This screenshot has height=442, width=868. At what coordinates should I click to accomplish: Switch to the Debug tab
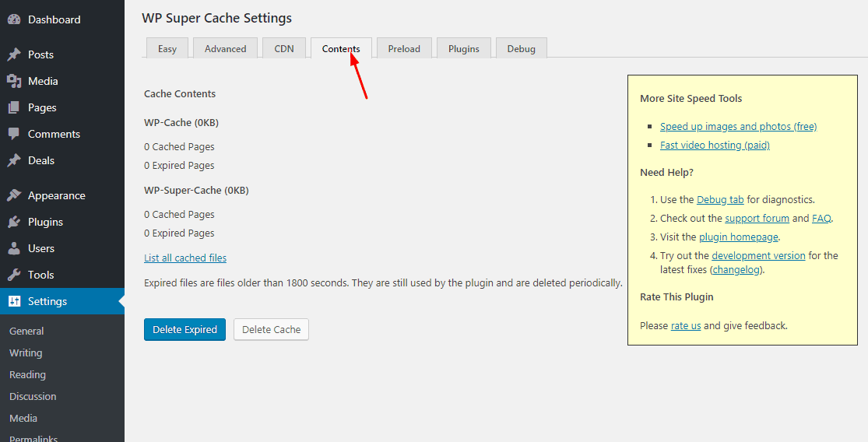pyautogui.click(x=522, y=48)
